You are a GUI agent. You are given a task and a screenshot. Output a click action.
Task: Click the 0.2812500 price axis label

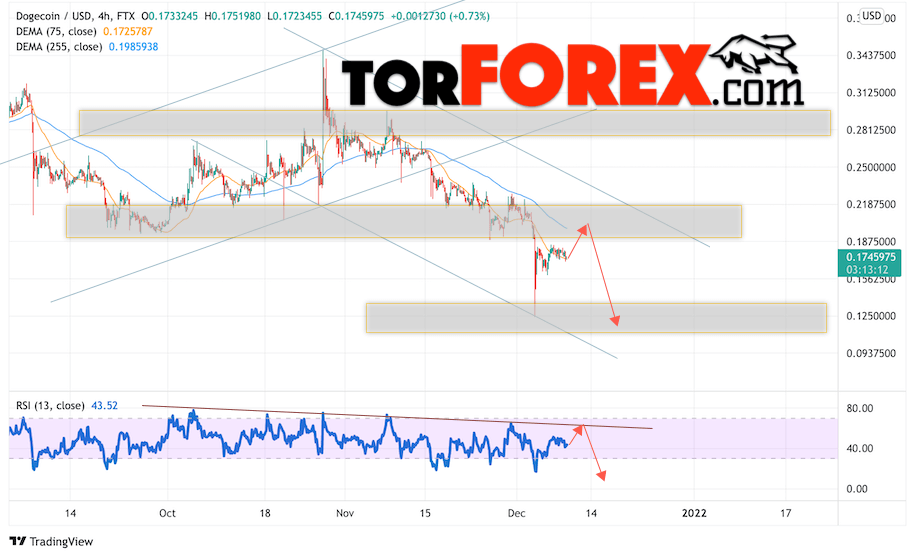tap(871, 130)
